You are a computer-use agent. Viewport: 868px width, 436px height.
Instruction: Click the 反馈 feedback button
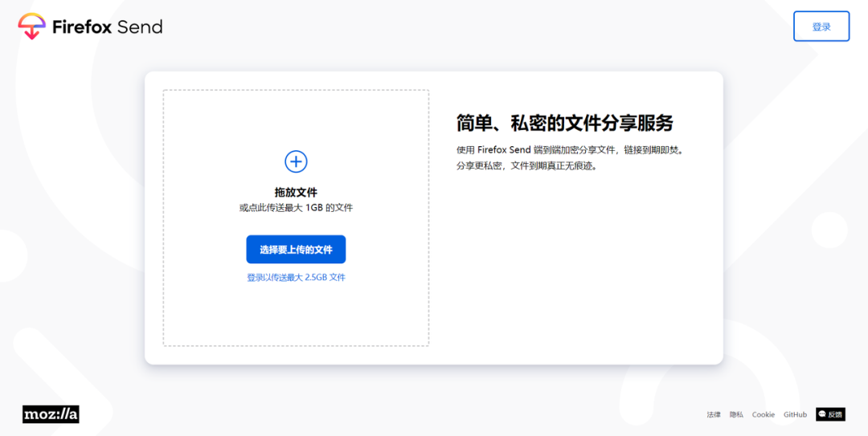[830, 414]
